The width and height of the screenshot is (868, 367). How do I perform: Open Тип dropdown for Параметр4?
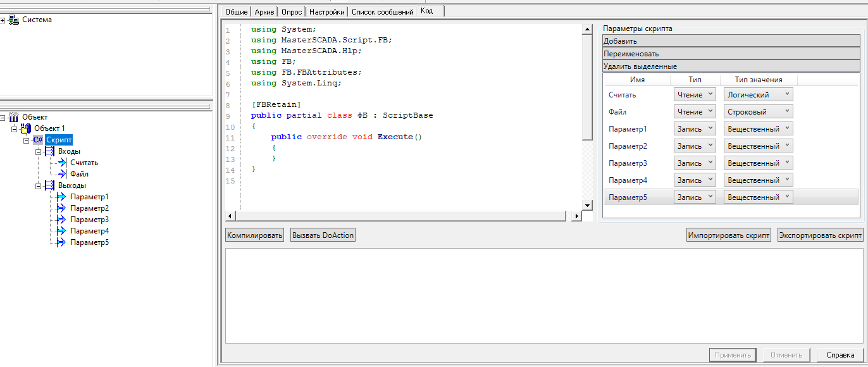(695, 180)
